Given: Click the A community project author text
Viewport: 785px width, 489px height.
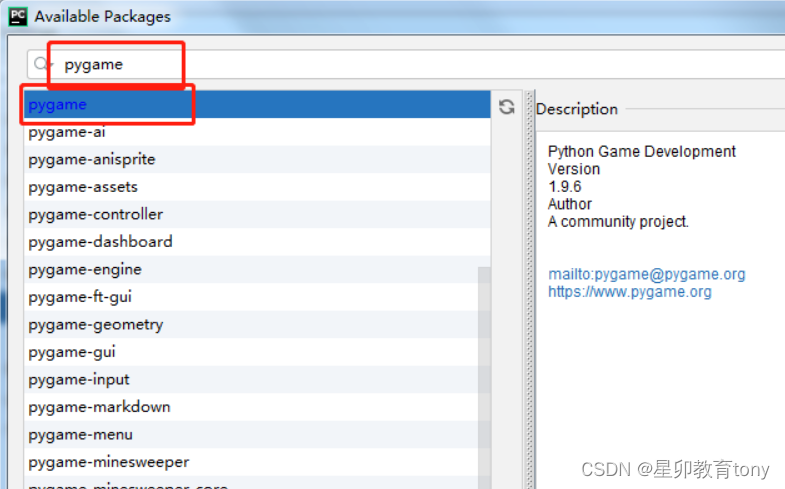Looking at the screenshot, I should (618, 222).
